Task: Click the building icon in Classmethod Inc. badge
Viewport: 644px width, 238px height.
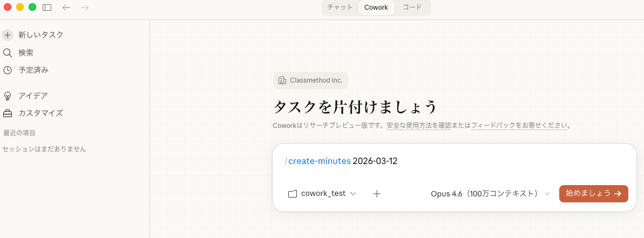Action: pos(282,80)
